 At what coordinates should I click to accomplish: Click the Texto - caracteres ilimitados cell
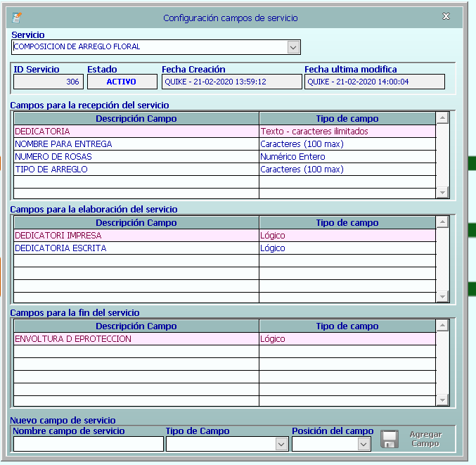click(347, 132)
